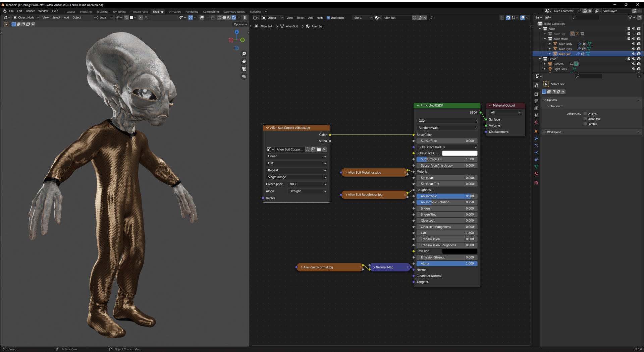The width and height of the screenshot is (644, 352).
Task: Click the material name field in the node header
Action: (x=396, y=18)
